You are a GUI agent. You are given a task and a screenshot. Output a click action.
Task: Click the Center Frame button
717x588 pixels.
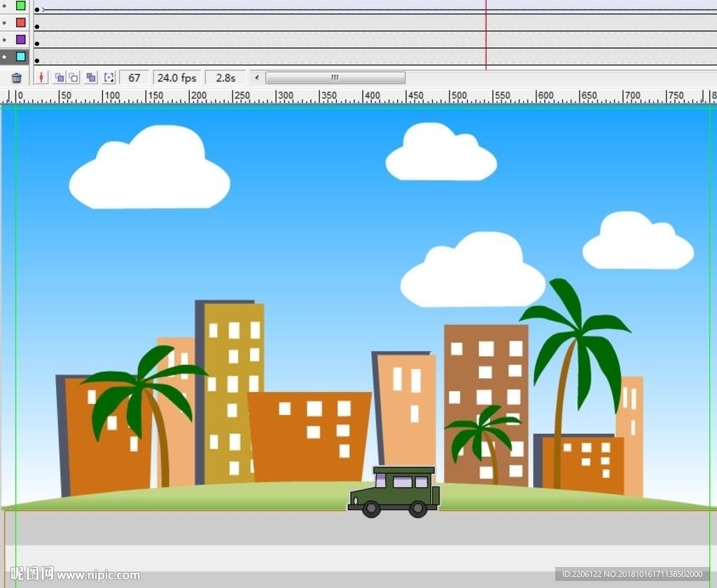click(x=41, y=78)
